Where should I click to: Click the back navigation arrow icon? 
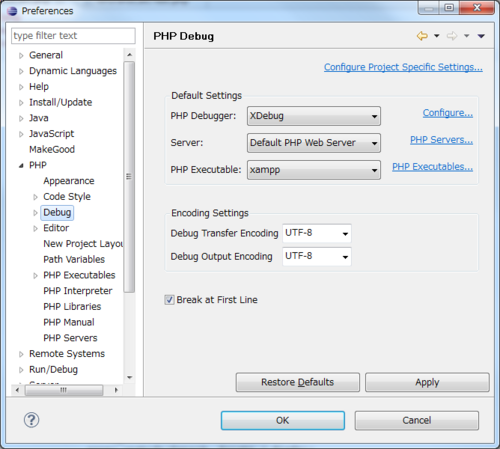422,36
